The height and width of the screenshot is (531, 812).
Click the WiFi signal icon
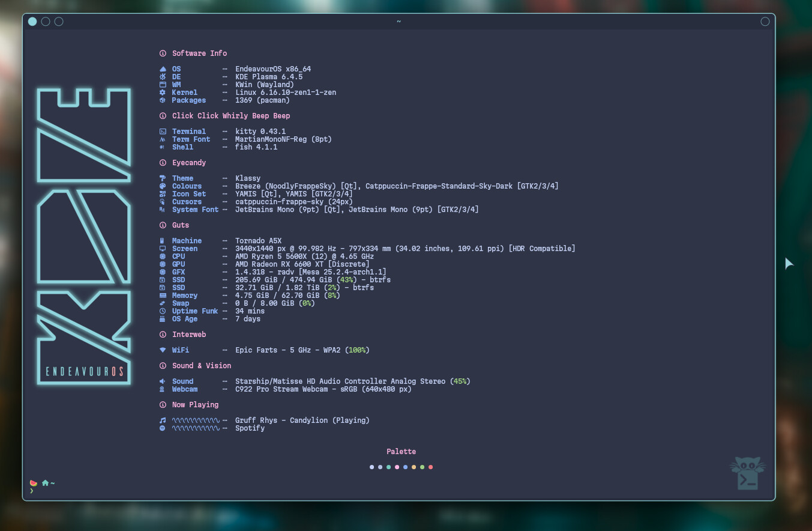[163, 350]
